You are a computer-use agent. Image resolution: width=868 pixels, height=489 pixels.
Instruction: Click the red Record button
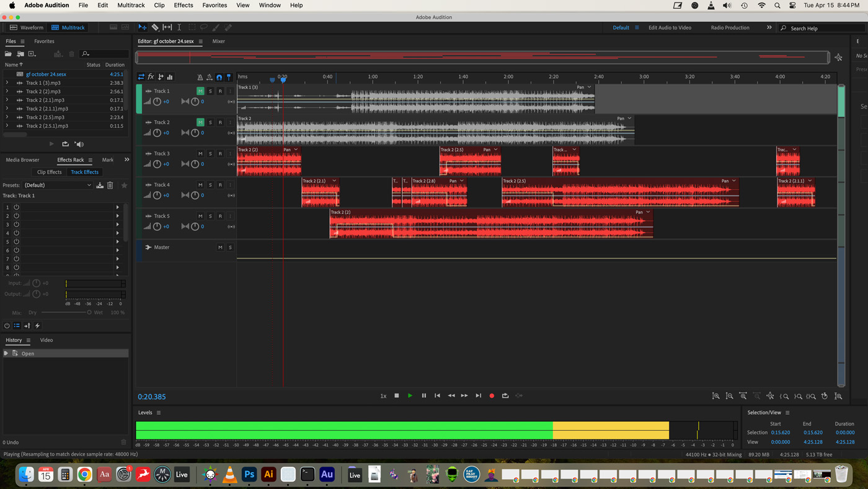tap(492, 396)
